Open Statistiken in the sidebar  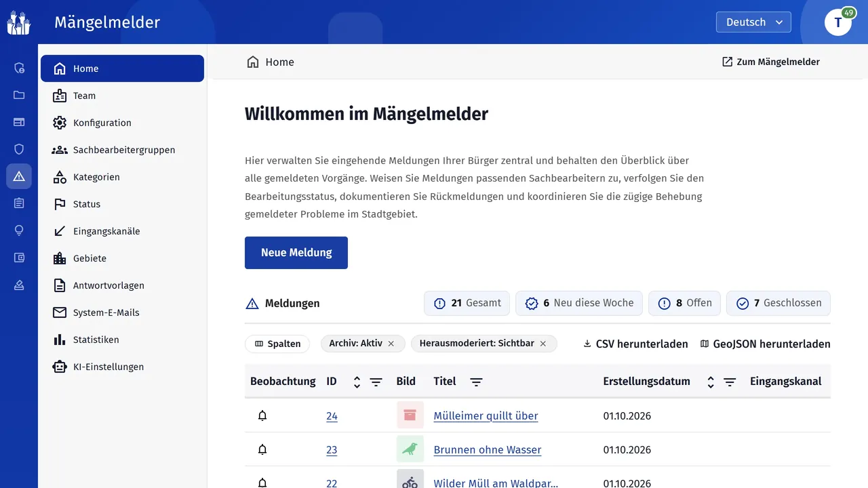coord(122,340)
